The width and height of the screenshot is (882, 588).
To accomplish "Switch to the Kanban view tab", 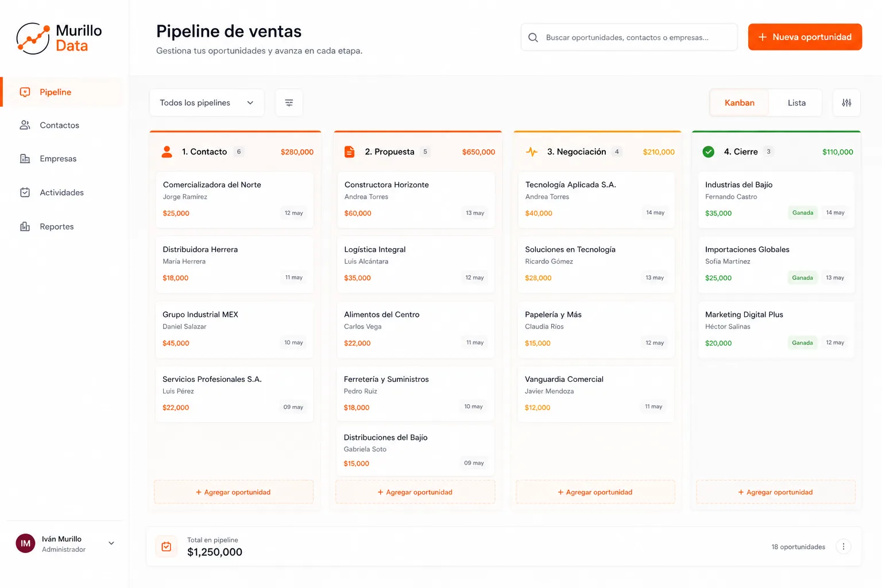I will point(739,103).
